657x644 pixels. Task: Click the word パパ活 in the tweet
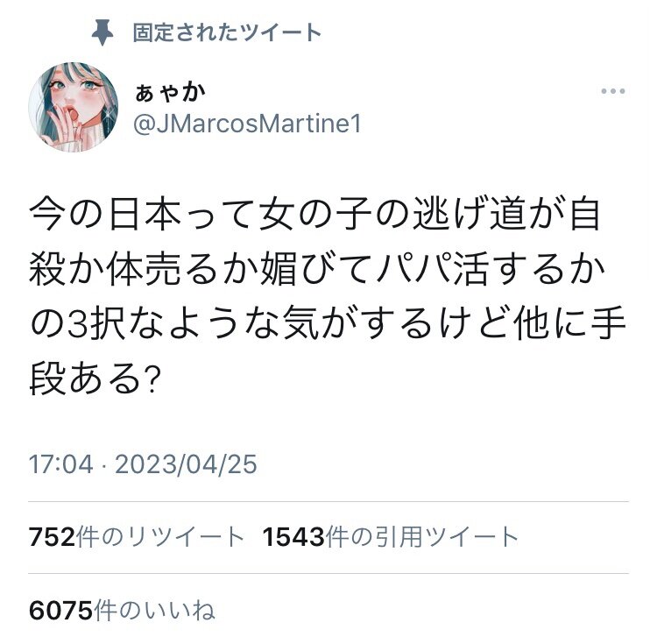(431, 269)
